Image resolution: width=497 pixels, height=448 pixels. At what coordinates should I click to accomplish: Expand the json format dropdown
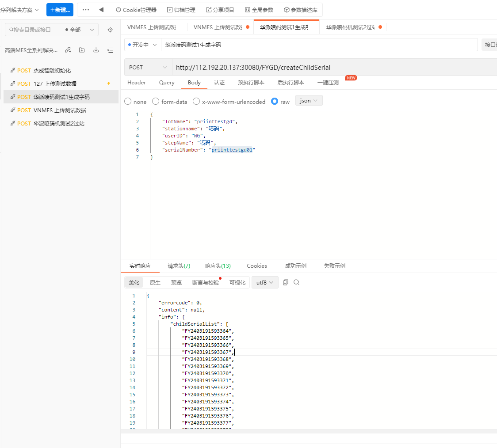click(309, 101)
